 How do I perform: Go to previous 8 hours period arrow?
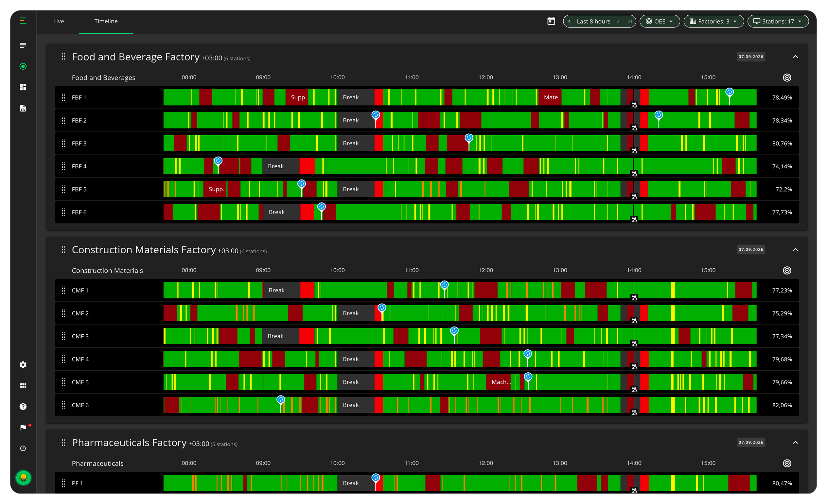[x=569, y=21]
